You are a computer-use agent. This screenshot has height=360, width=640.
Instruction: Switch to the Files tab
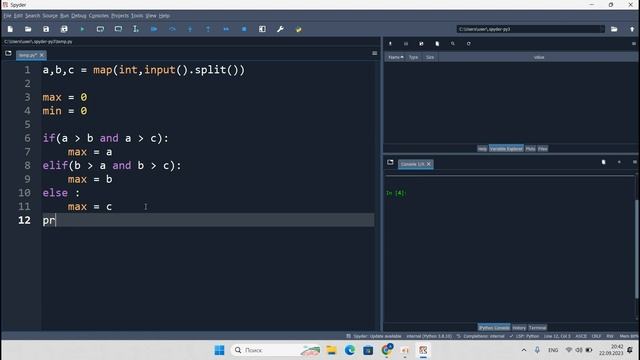pos(542,149)
